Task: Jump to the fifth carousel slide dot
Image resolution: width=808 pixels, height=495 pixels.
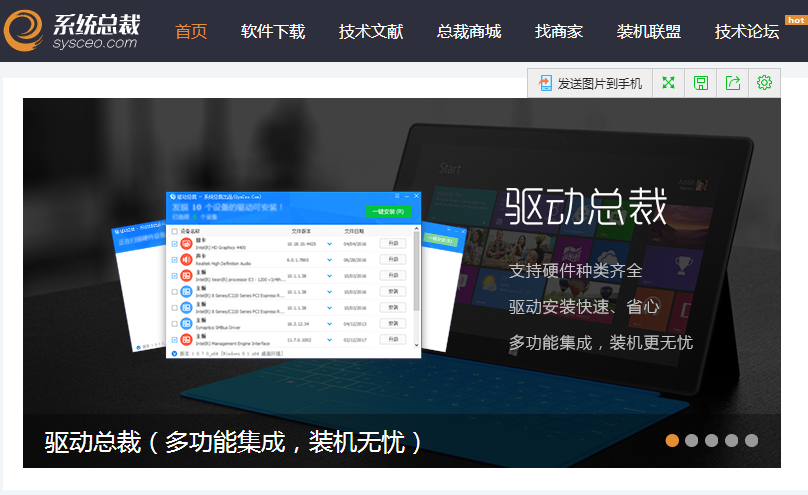Action: [x=751, y=440]
